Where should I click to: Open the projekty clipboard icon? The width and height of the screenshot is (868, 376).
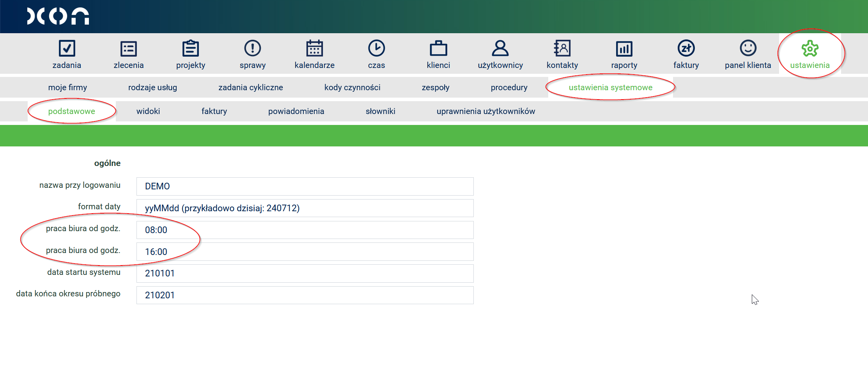pyautogui.click(x=191, y=48)
